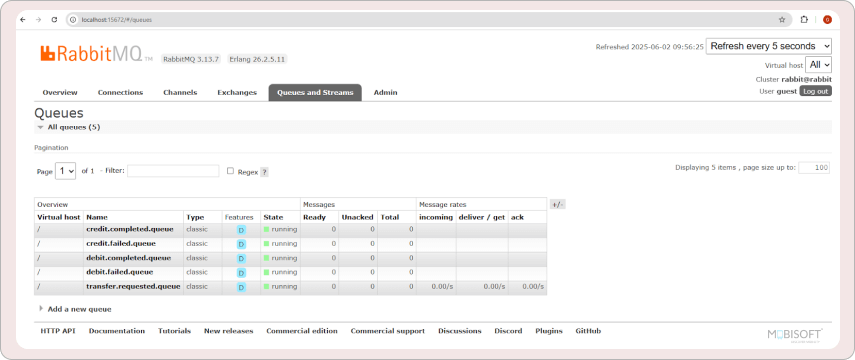Switch to the Channels tab
The height and width of the screenshot is (360, 855).
[180, 93]
